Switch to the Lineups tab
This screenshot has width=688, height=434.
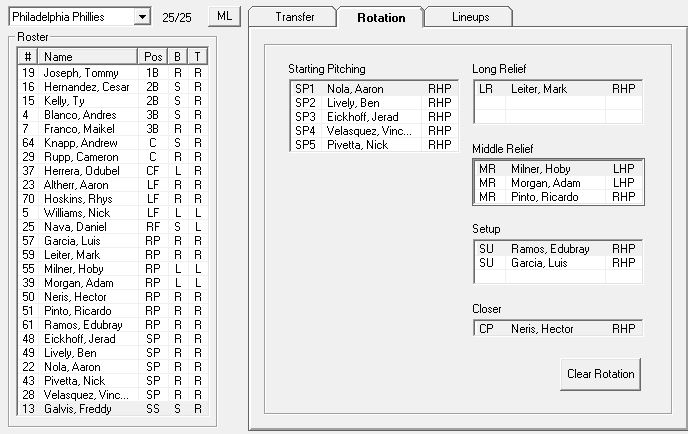(470, 17)
